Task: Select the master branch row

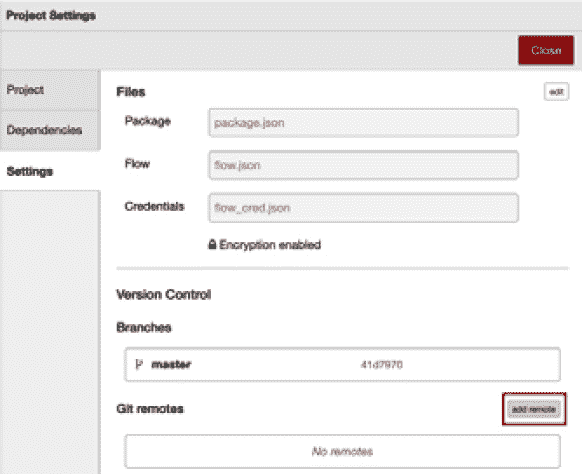Action: (342, 365)
